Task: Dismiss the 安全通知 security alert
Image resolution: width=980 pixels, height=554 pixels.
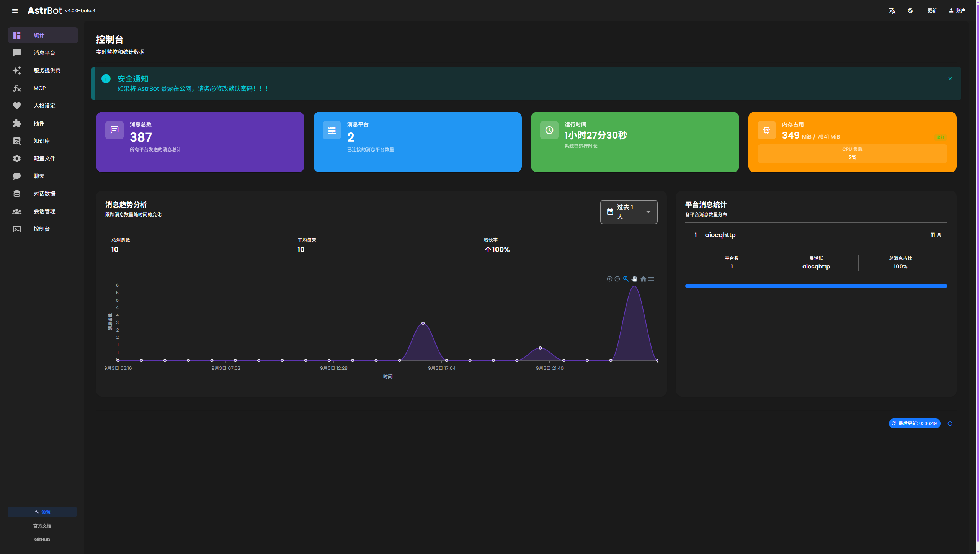Action: click(950, 79)
